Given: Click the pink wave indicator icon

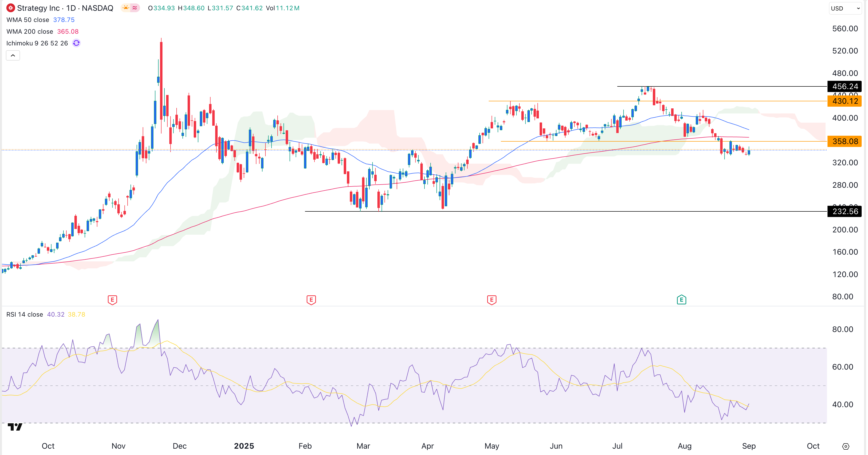Looking at the screenshot, I should [x=135, y=8].
